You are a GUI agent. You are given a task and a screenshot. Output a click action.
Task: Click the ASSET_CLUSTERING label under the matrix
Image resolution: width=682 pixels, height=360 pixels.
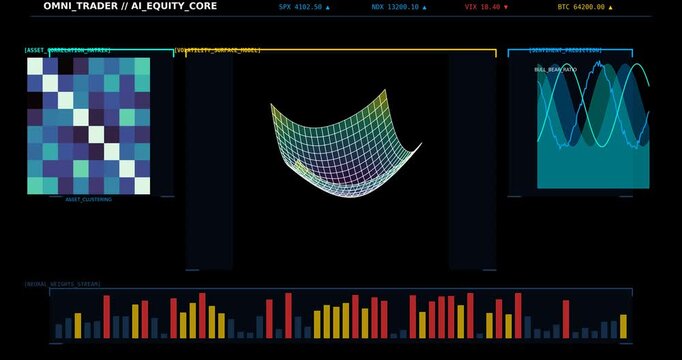point(88,200)
